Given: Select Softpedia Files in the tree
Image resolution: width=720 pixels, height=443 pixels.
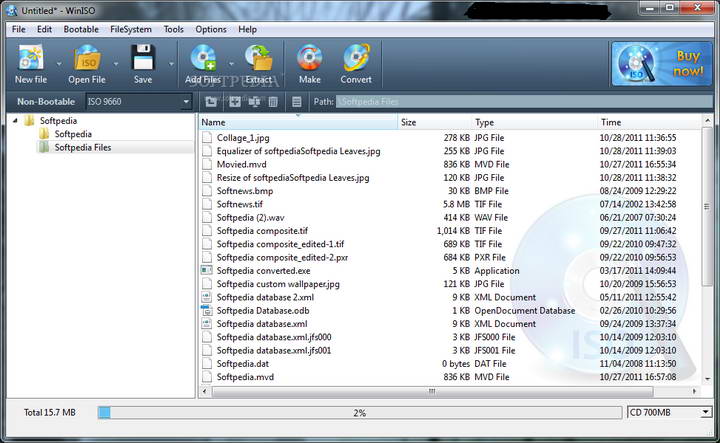Looking at the screenshot, I should [x=83, y=147].
